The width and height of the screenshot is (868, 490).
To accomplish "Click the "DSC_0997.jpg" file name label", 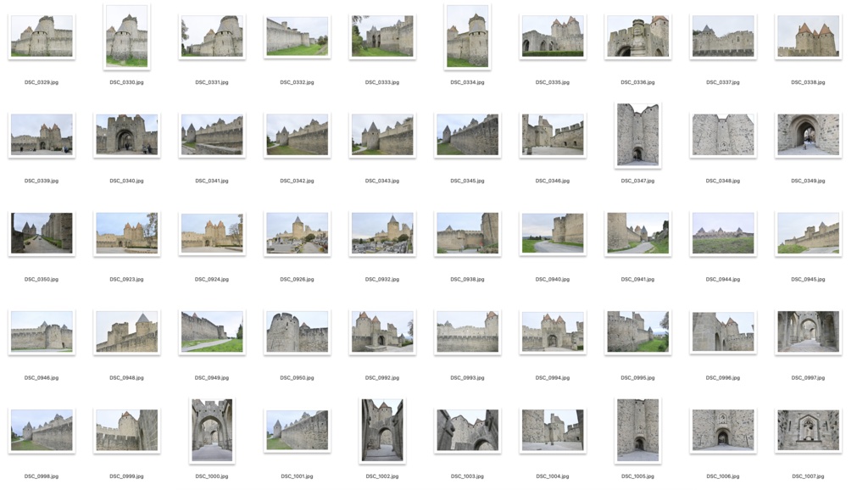I will tap(808, 377).
